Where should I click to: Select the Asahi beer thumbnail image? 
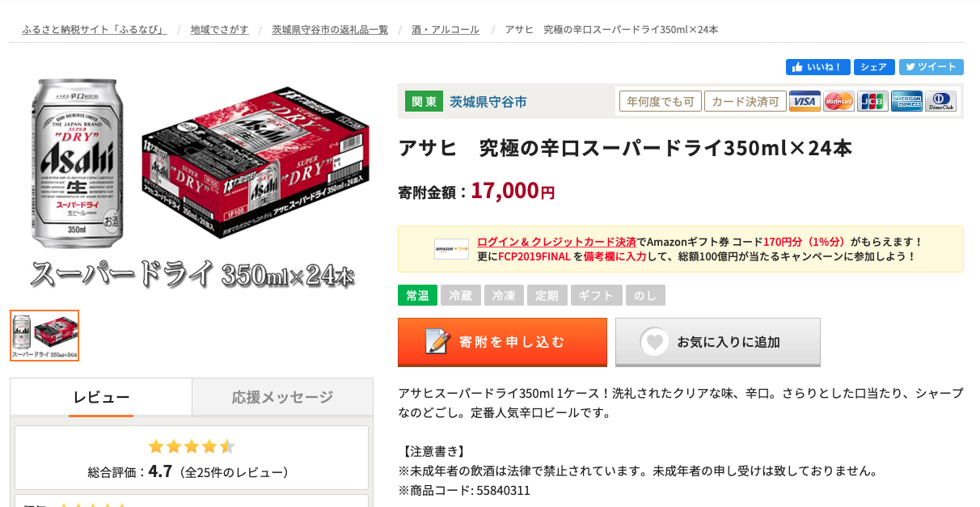(x=44, y=336)
